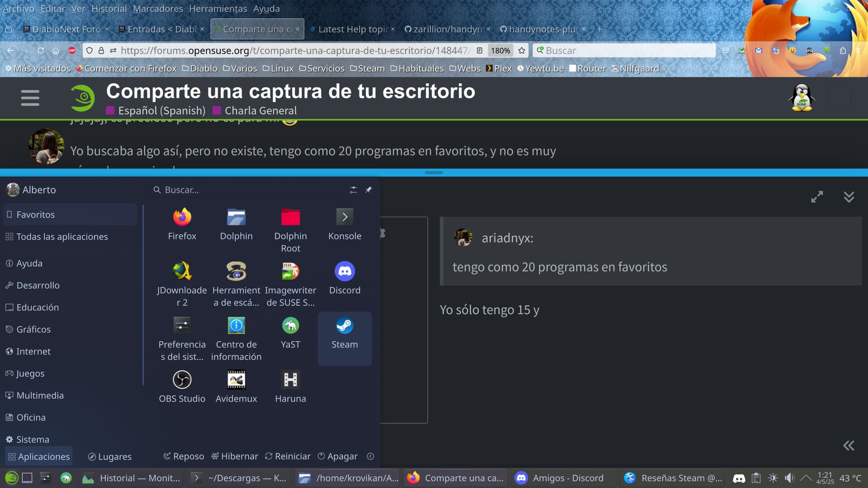Viewport: 868px width, 488px height.
Task: Show hidden system tray icons arrow
Action: point(806,478)
